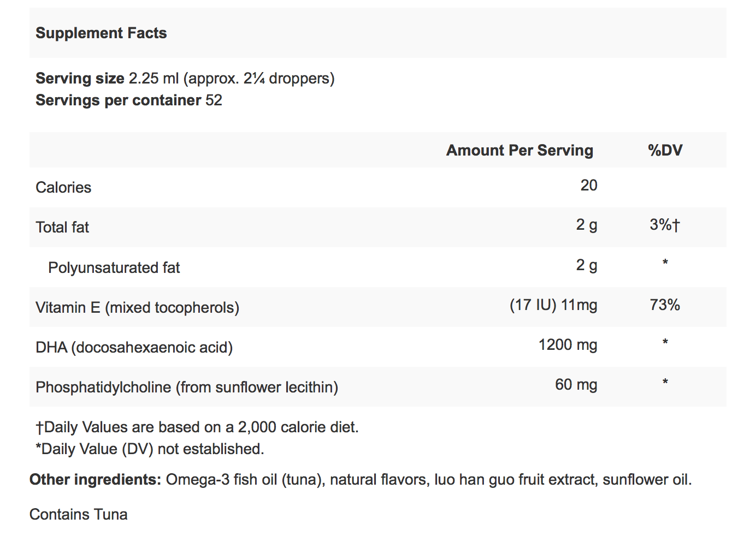Click the Amount Per Serving column header
This screenshot has height=560, width=732.
tap(519, 151)
